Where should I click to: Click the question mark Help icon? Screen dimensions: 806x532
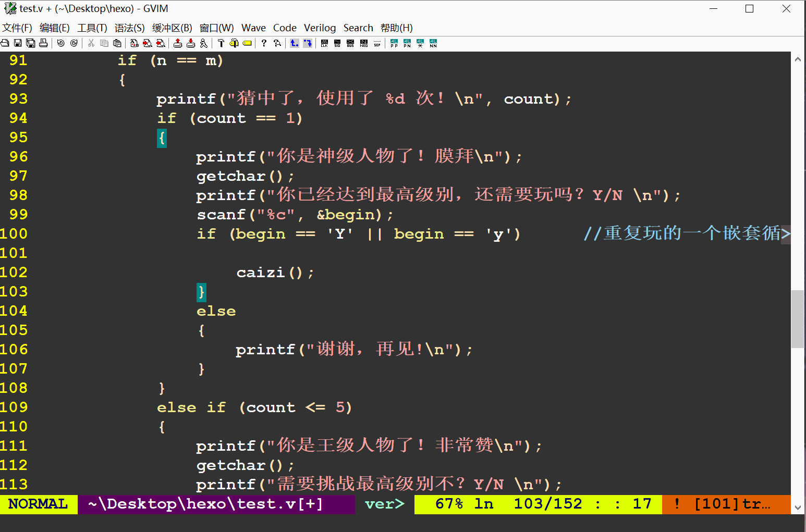[x=264, y=43]
